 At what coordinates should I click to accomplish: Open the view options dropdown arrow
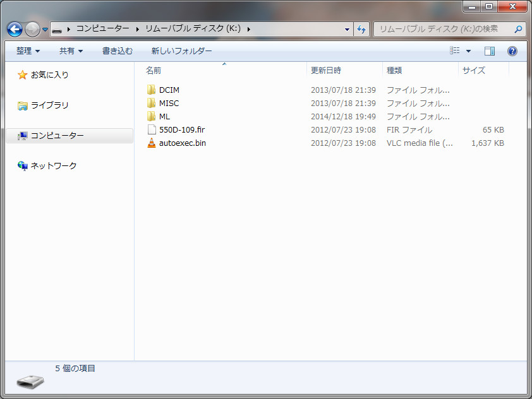pyautogui.click(x=469, y=51)
